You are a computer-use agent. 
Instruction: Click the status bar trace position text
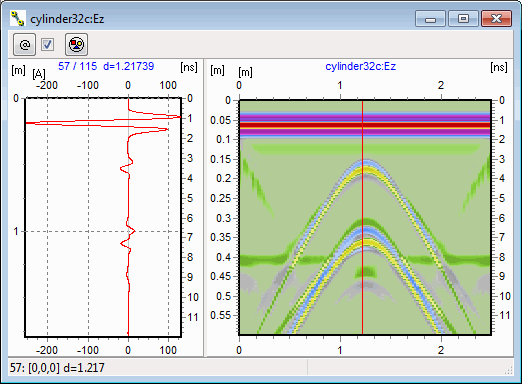[57, 368]
